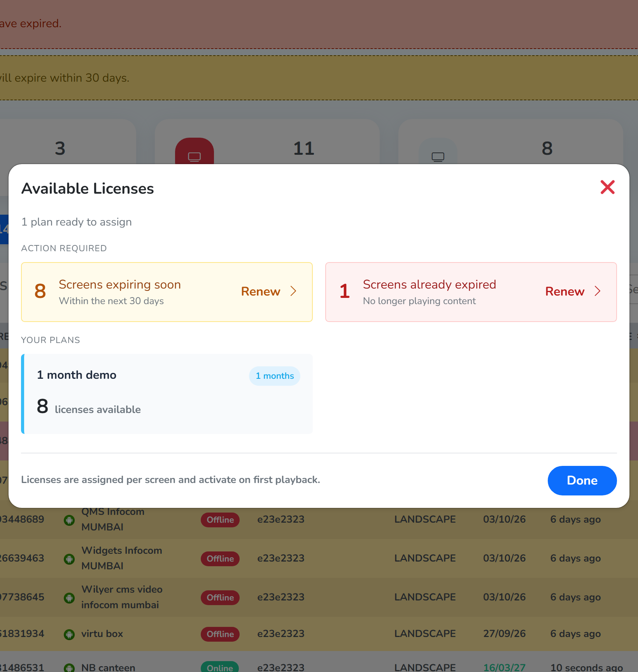Click 'Widgets Infocom MUMBAI' screen name
This screenshot has width=638, height=672.
(122, 558)
